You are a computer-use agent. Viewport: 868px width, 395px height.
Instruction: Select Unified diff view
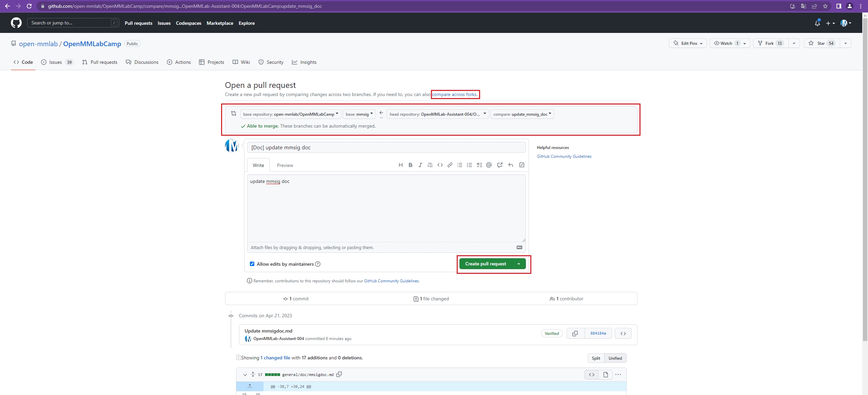click(615, 358)
